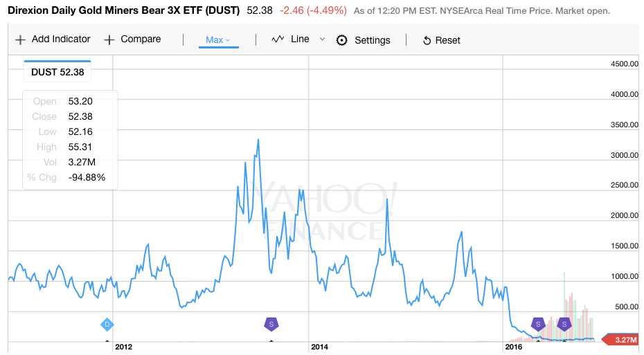Click the 2014 axis label
644x355 pixels.
click(319, 347)
